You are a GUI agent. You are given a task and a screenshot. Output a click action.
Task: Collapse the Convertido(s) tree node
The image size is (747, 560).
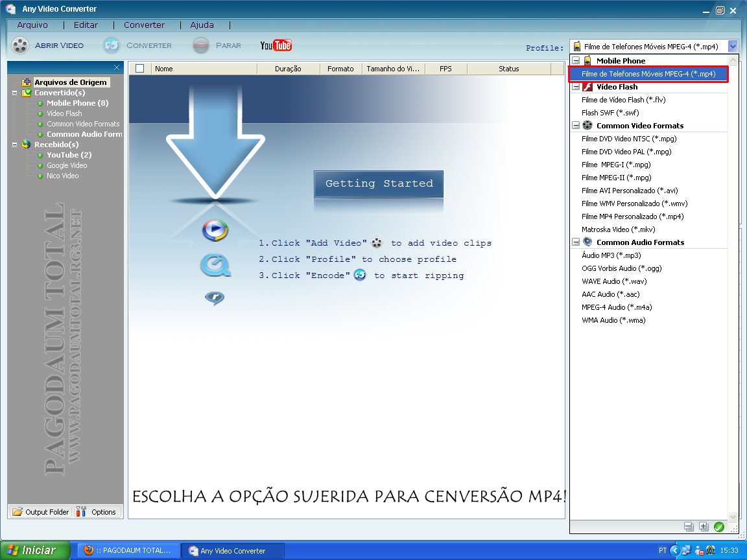(14, 93)
